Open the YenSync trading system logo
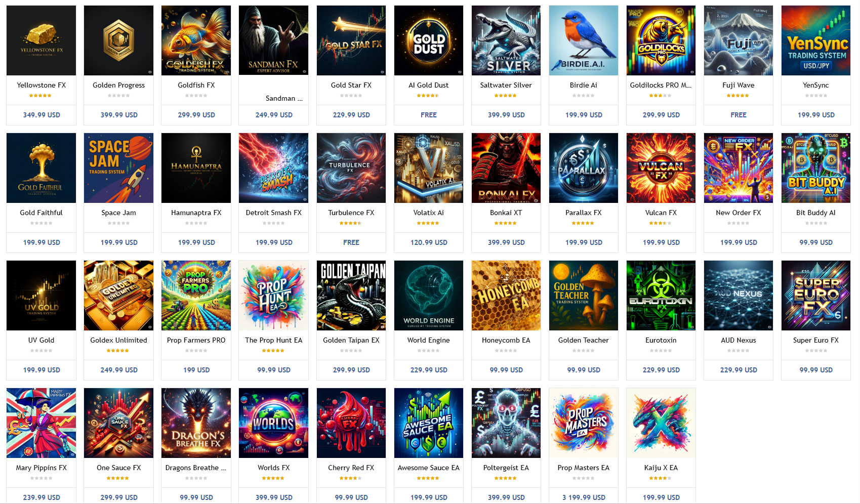Image resolution: width=860 pixels, height=504 pixels. (816, 40)
